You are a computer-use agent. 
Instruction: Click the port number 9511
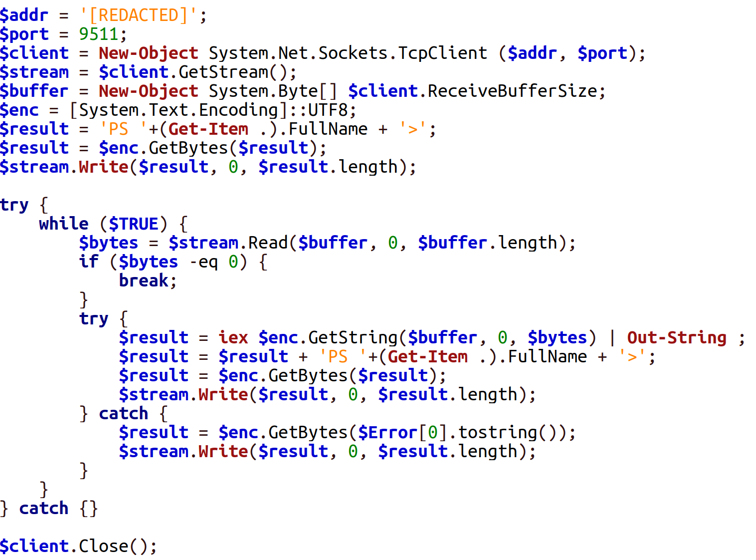(x=99, y=34)
